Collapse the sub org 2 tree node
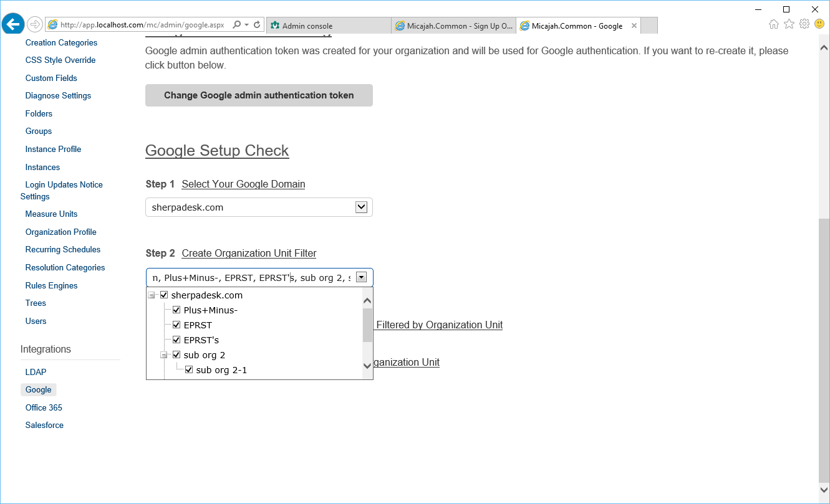Viewport: 830px width, 504px height. coord(164,355)
